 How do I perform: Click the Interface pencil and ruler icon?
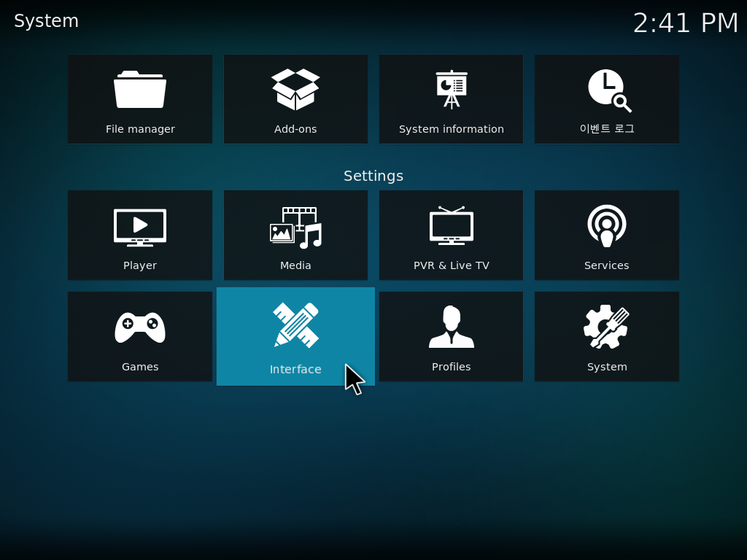click(x=295, y=325)
